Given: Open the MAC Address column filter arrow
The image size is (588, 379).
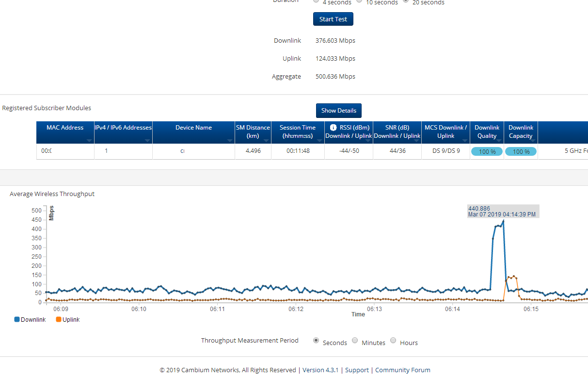Looking at the screenshot, I should pyautogui.click(x=89, y=140).
